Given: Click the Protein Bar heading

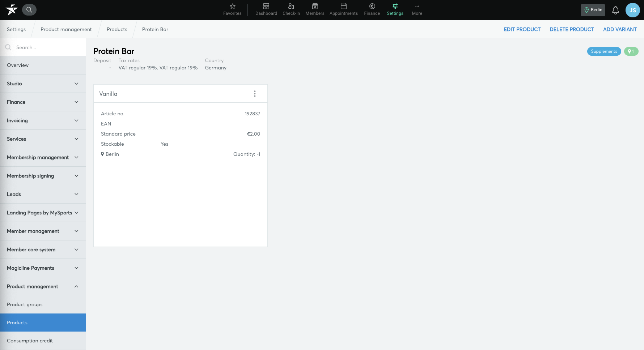Looking at the screenshot, I should point(114,51).
